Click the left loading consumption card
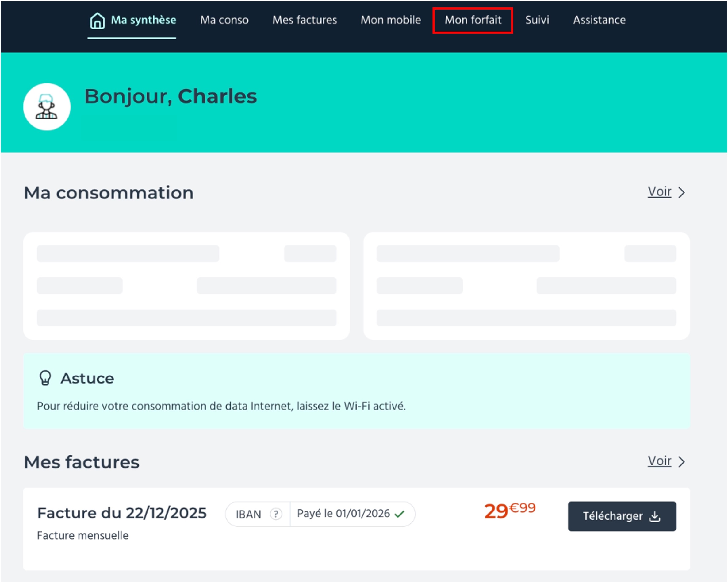 (186, 286)
